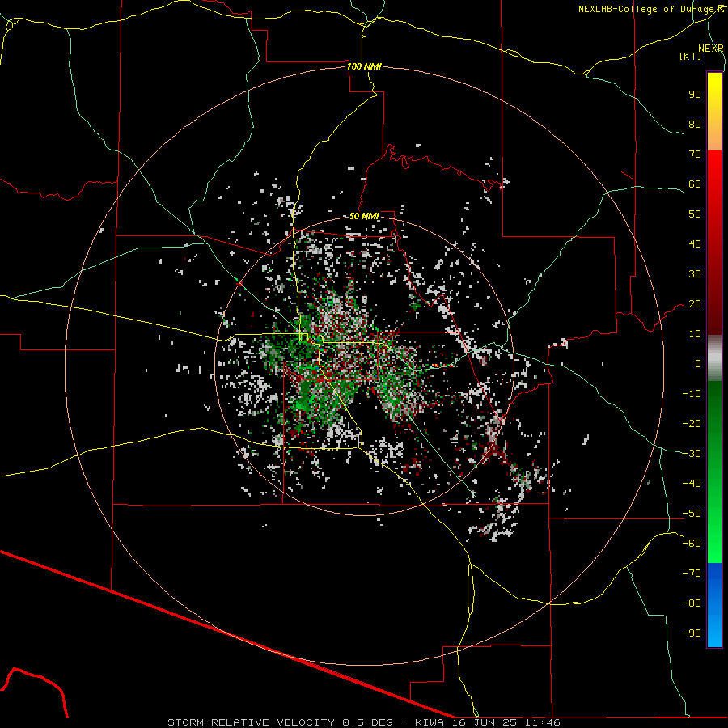Click the "50 NMI" range ring label
The width and height of the screenshot is (728, 728).
[364, 216]
